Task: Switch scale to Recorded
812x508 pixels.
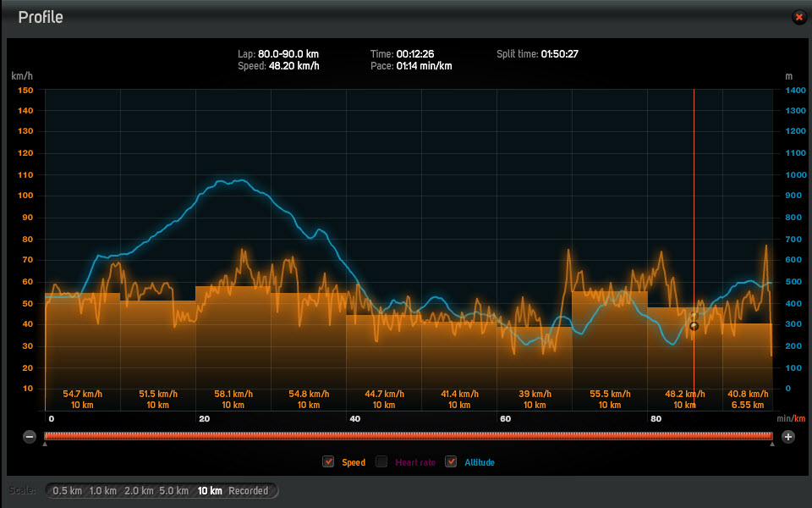Action: click(x=249, y=490)
